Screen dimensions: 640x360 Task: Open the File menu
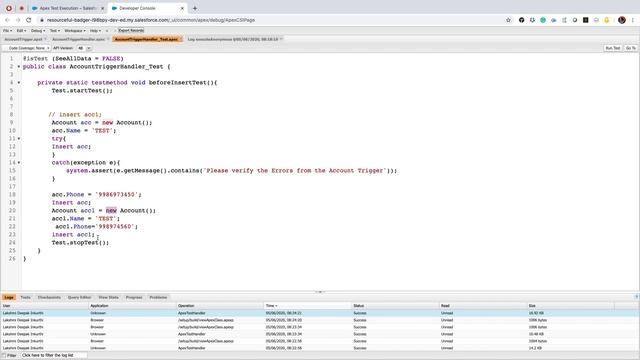7,31
